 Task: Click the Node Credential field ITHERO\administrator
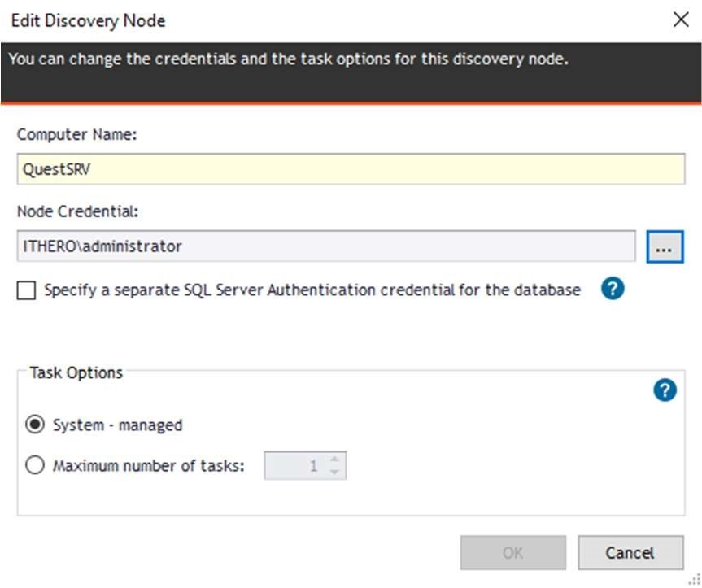tap(325, 246)
